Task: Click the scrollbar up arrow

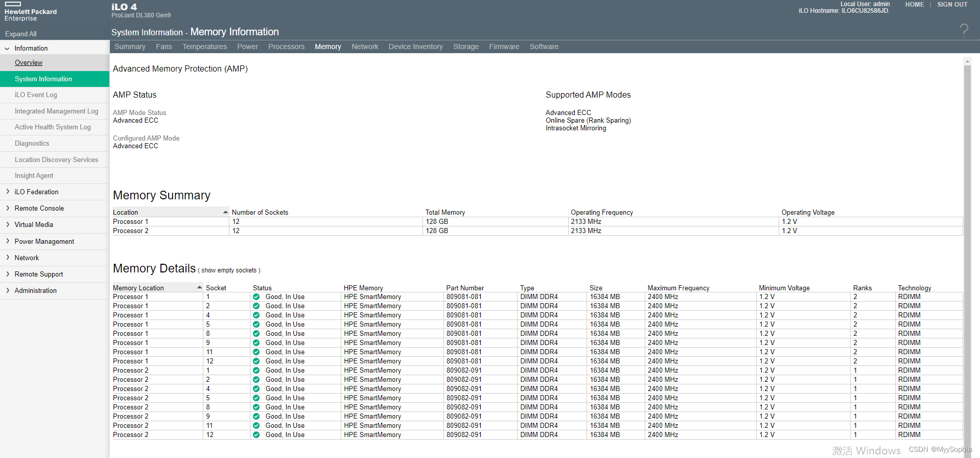Action: point(967,61)
